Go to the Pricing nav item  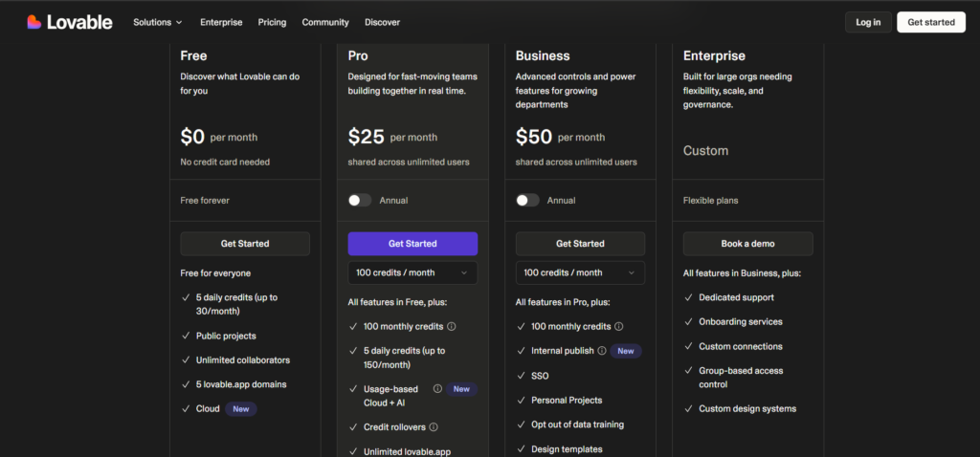(272, 22)
